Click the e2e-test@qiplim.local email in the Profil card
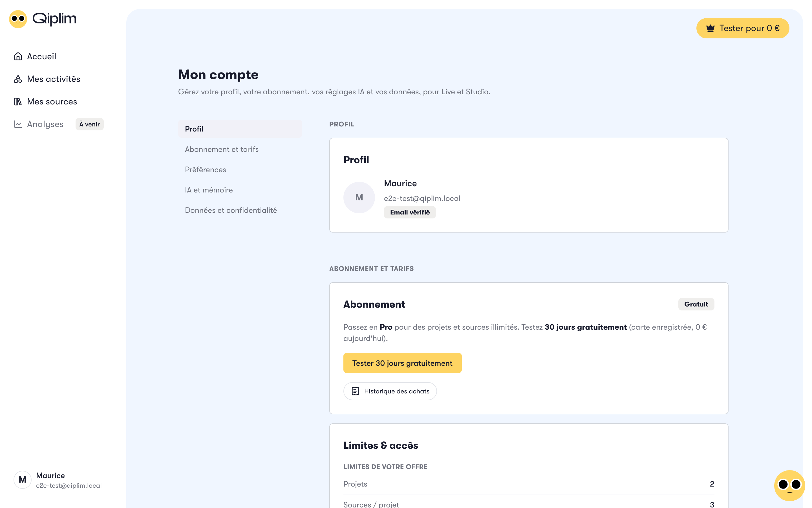Viewport: 812px width, 508px height. click(422, 198)
